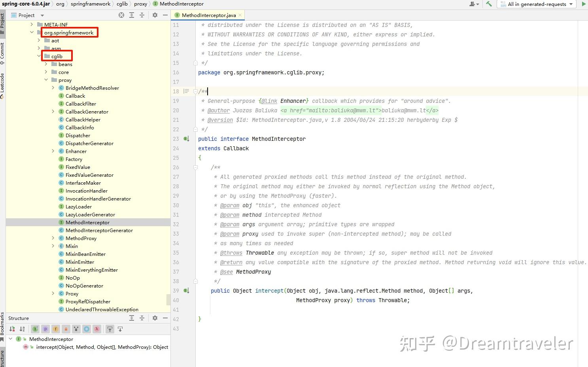Click the implement-method gutter icon beside intercept

point(186,291)
